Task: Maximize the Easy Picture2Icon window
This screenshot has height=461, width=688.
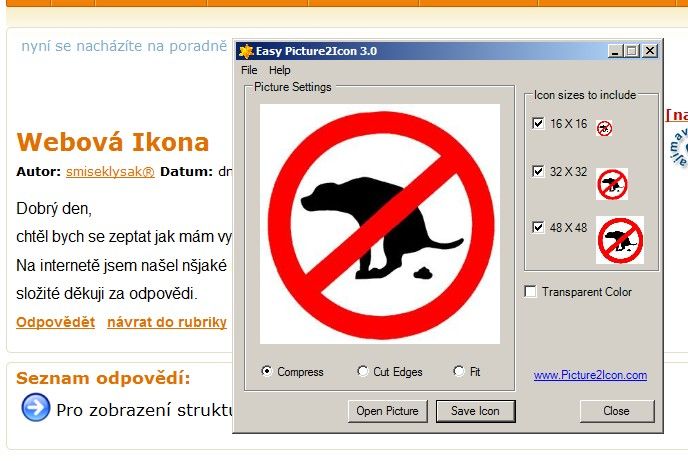Action: (x=631, y=51)
